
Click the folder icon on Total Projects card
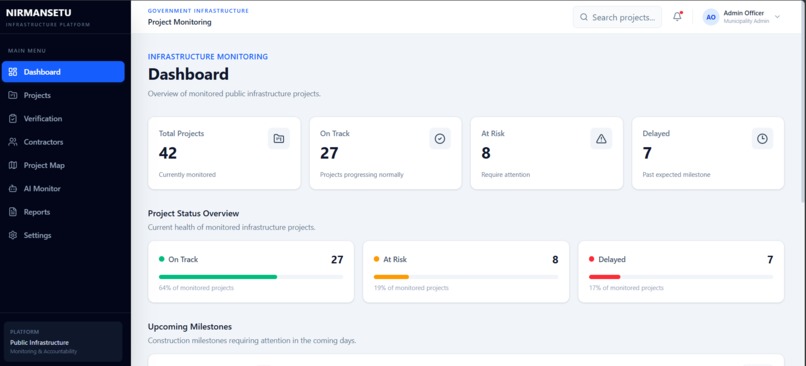(x=279, y=139)
